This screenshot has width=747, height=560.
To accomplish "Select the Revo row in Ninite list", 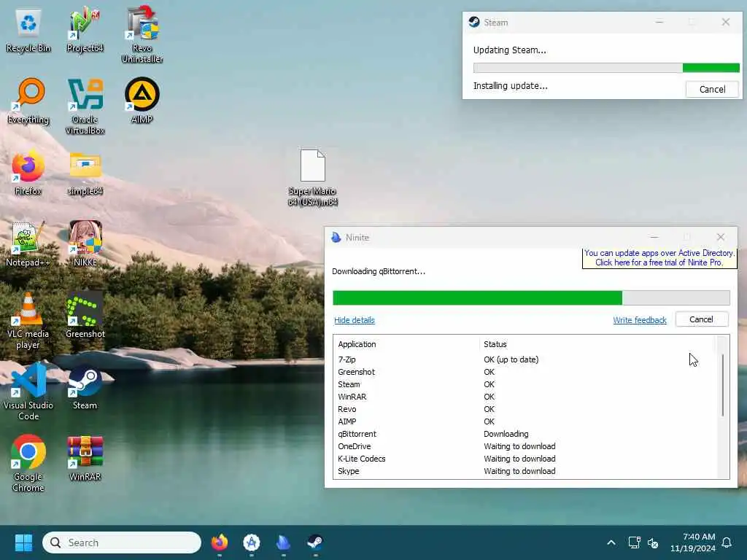I will [524, 409].
